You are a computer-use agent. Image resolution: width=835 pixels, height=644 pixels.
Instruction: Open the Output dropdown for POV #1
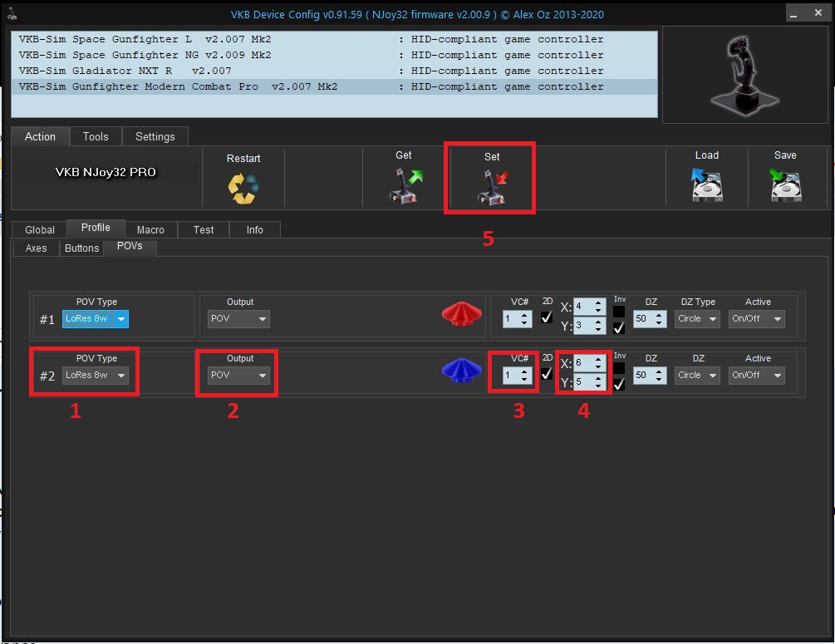pyautogui.click(x=239, y=319)
